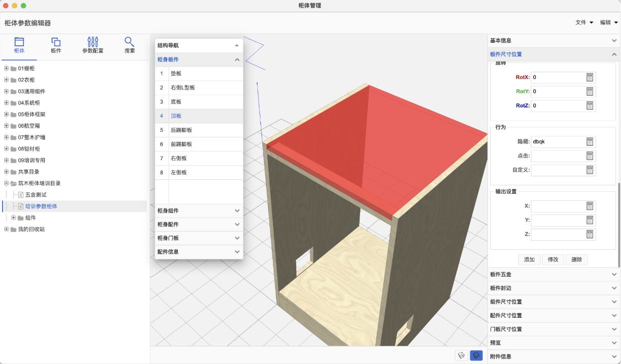621x364 pixels.
Task: Expand the 板件五金 panel
Action: click(x=553, y=274)
